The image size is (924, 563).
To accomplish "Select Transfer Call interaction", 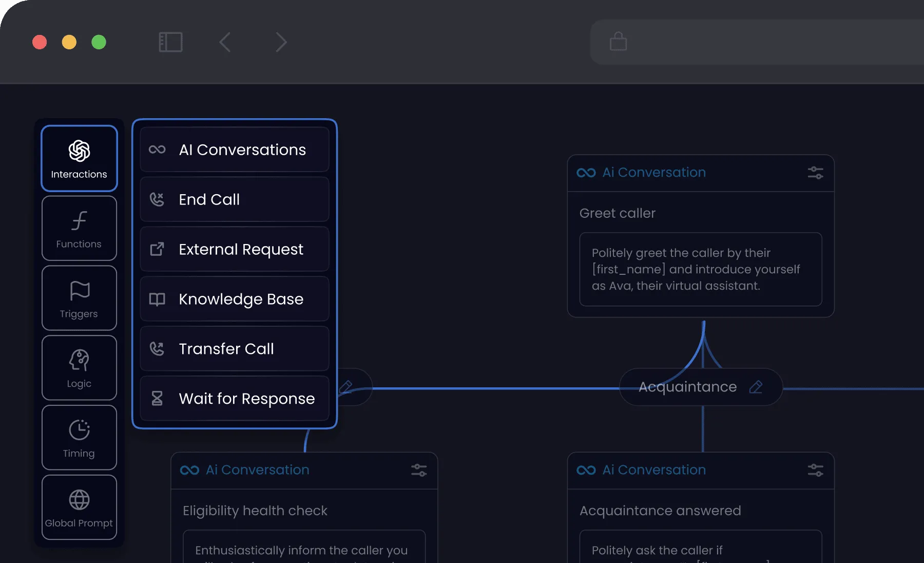I will [235, 349].
